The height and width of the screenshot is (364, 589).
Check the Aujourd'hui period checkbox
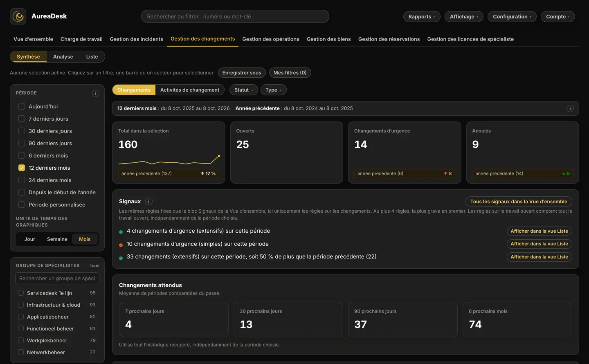tap(22, 106)
